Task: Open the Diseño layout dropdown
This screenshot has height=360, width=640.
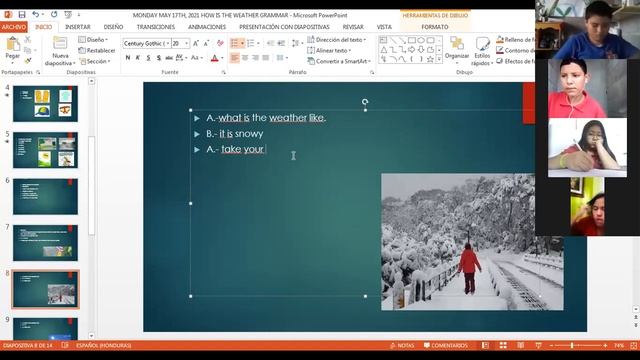Action: [x=93, y=40]
